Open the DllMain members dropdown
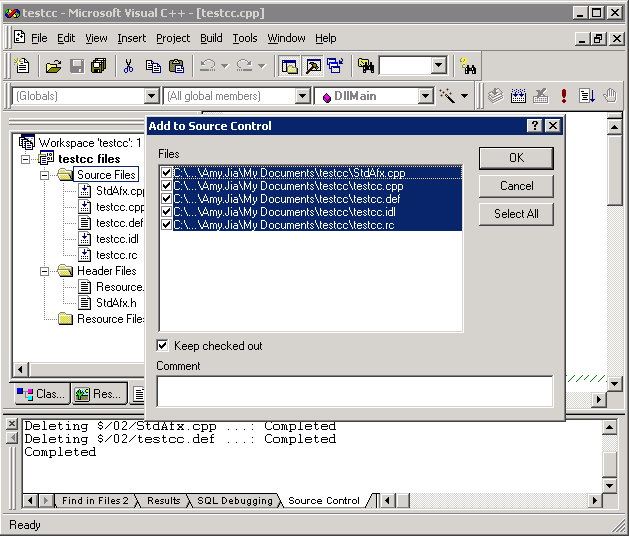Viewport: 629px width, 536px height. (426, 96)
